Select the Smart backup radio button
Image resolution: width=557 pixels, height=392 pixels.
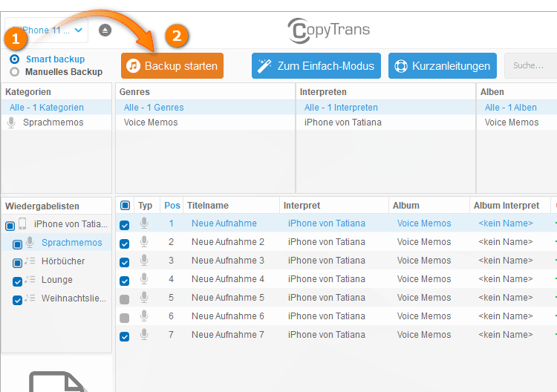[14, 59]
